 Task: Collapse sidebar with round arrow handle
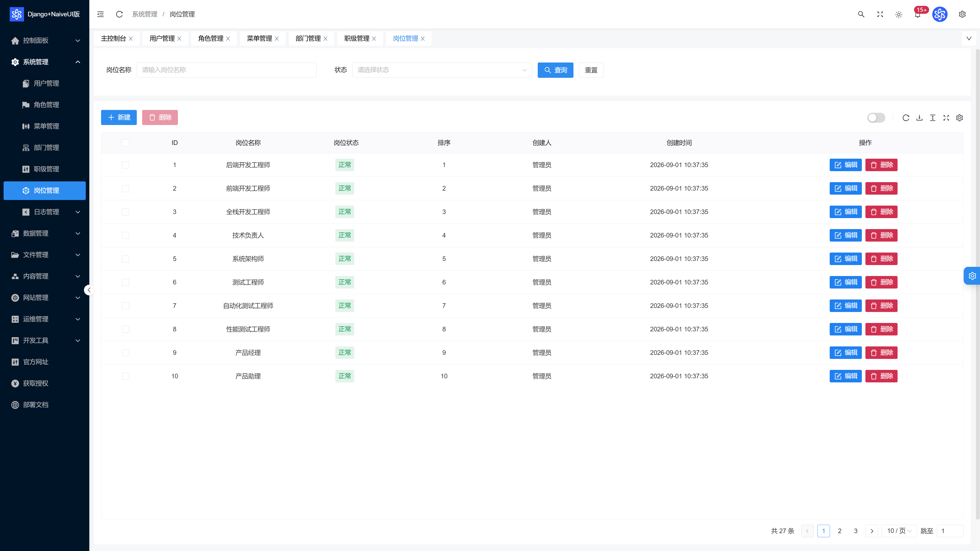coord(89,290)
